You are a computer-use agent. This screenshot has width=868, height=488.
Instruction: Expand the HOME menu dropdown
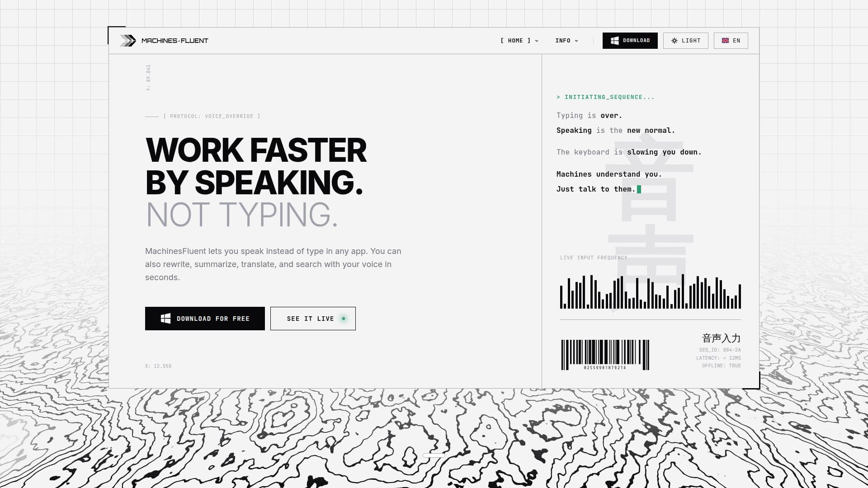click(x=519, y=41)
